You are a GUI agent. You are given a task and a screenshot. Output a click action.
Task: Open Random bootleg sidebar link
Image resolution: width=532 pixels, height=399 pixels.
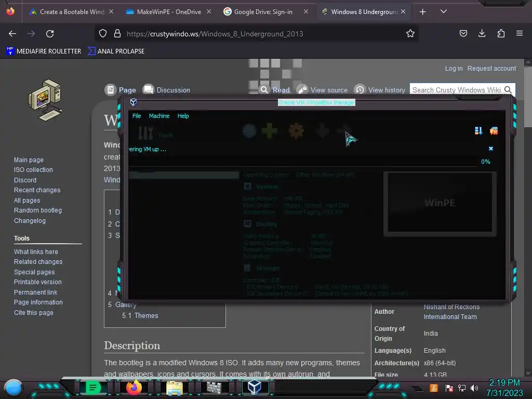(x=37, y=210)
